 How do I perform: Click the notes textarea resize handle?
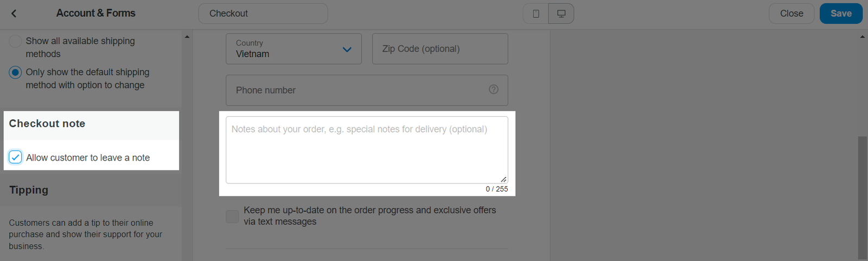(503, 179)
